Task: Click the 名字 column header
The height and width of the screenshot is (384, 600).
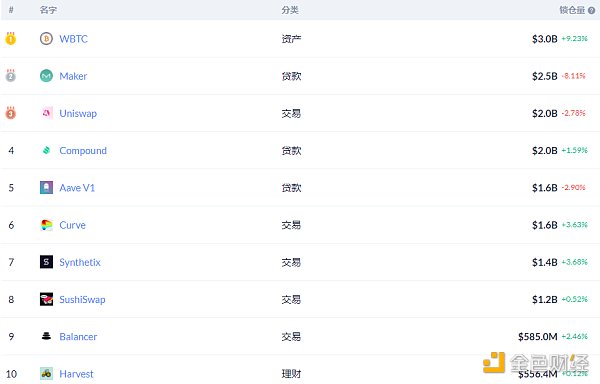Action: [x=48, y=10]
